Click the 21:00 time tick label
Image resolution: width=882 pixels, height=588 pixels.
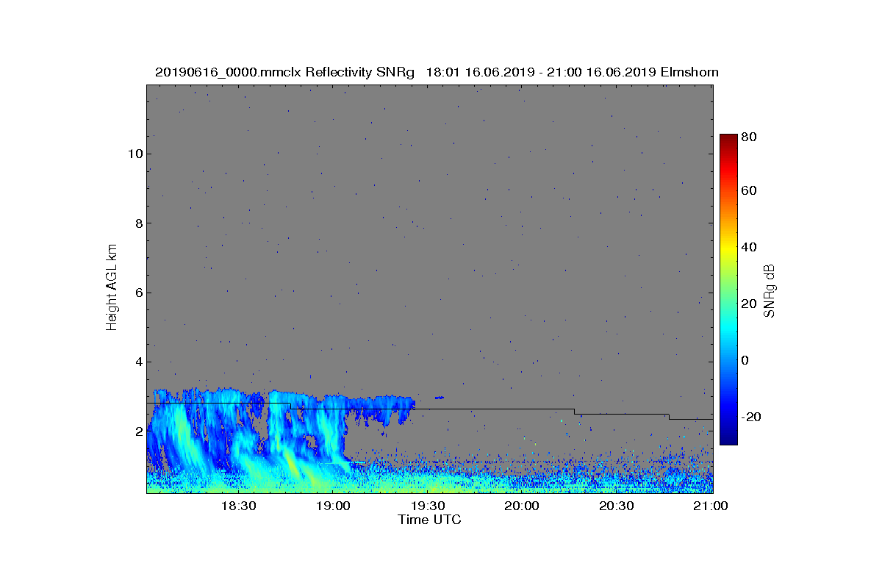(711, 506)
